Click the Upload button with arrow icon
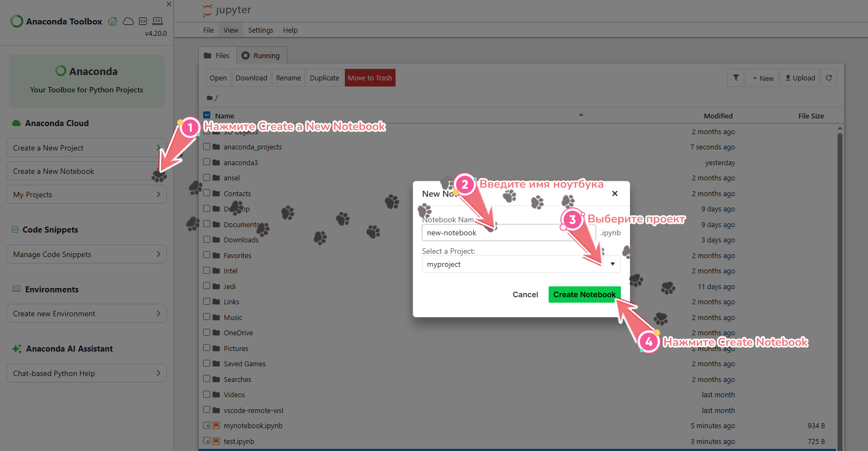Image resolution: width=868 pixels, height=451 pixels. 800,78
